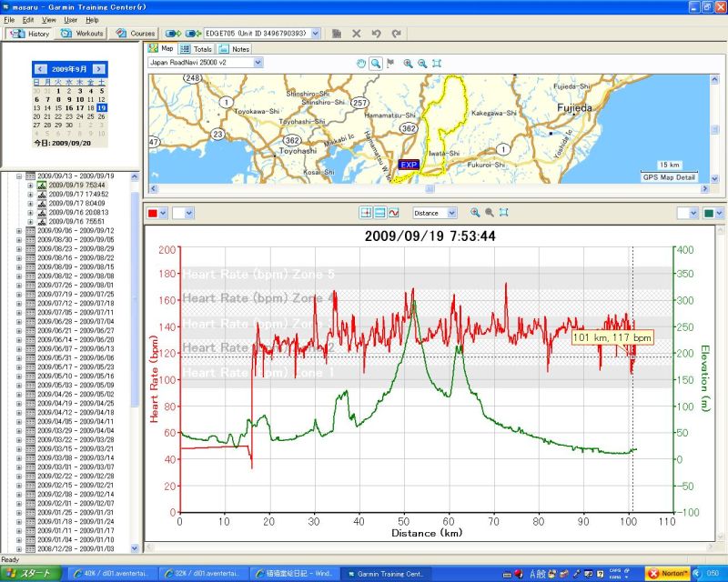
Task: Open the red graph data dropdown arrow
Action: [163, 213]
